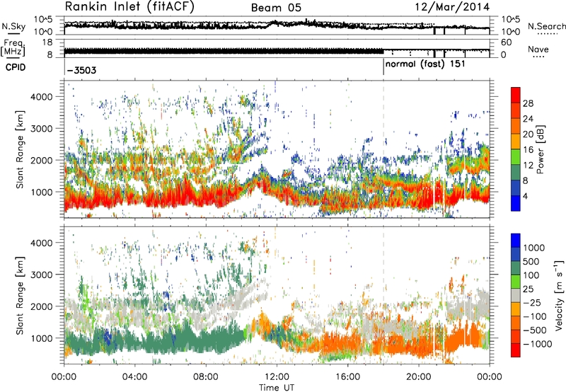Click the blue bottom of the power colorbar

(516, 204)
